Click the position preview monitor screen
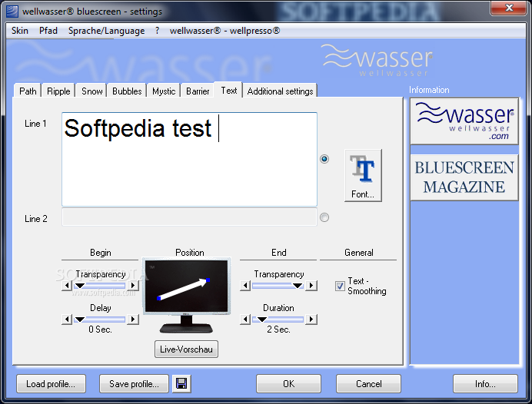Image resolution: width=532 pixels, height=404 pixels. [x=186, y=286]
